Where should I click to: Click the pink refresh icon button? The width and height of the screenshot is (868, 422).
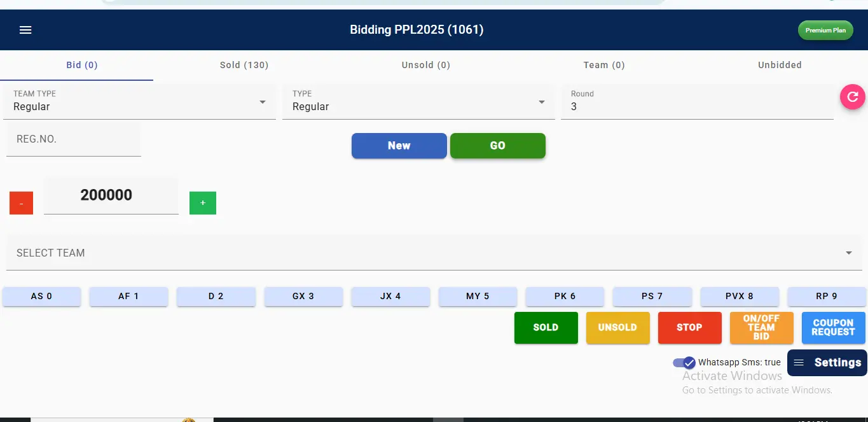coord(853,97)
